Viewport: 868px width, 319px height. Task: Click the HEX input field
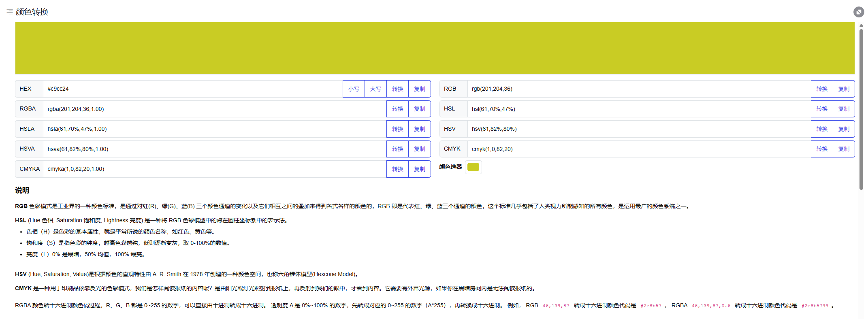click(x=192, y=89)
